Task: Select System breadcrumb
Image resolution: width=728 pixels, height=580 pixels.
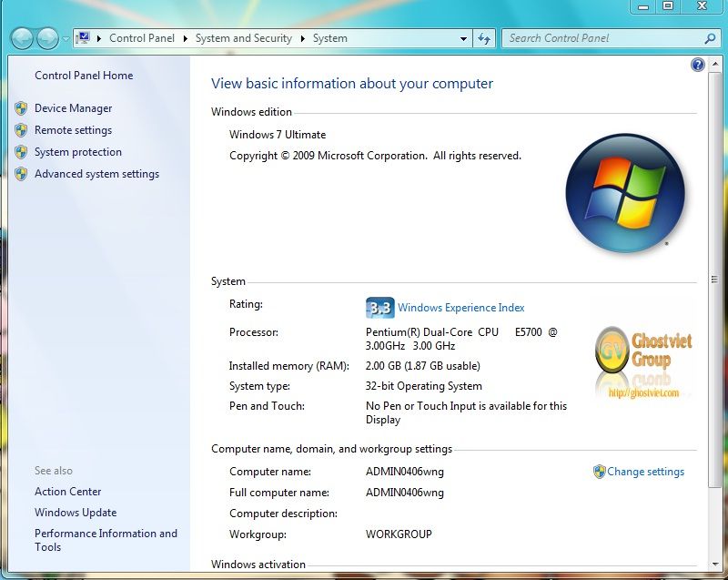Action: tap(329, 38)
